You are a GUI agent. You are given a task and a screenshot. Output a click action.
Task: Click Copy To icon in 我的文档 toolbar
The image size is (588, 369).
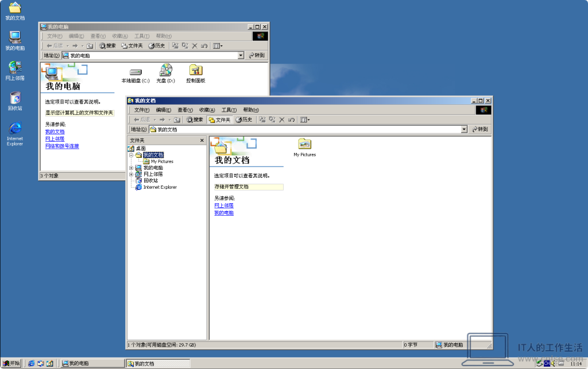click(272, 119)
